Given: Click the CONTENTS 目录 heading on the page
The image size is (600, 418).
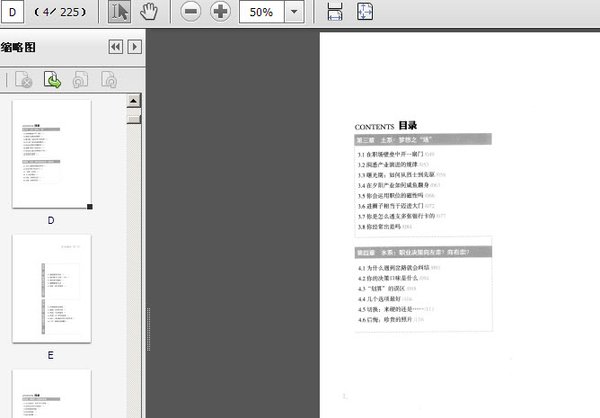Looking at the screenshot, I should click(x=386, y=126).
